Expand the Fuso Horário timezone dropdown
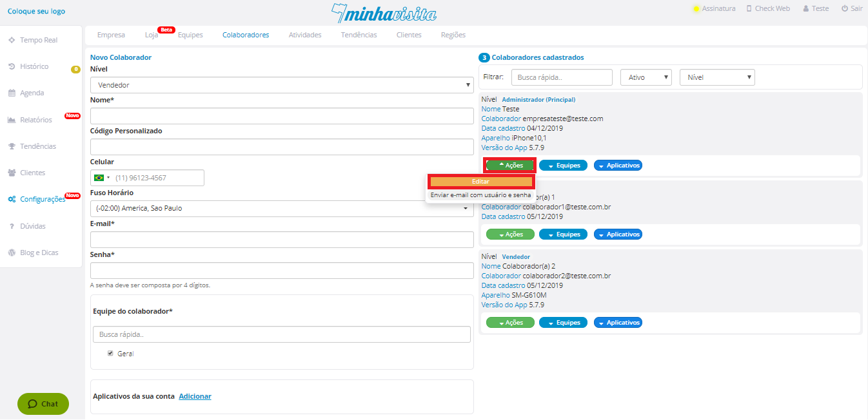This screenshot has height=420, width=868. (x=282, y=209)
